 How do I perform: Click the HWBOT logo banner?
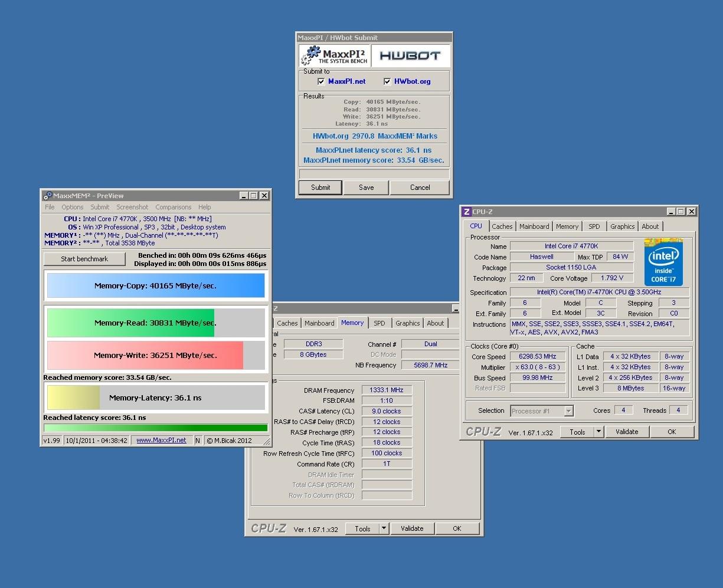(410, 56)
